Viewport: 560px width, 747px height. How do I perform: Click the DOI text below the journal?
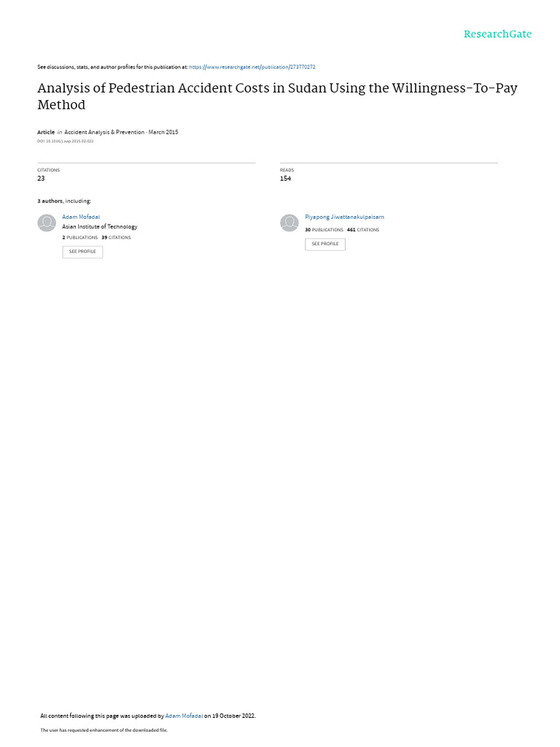[x=65, y=141]
